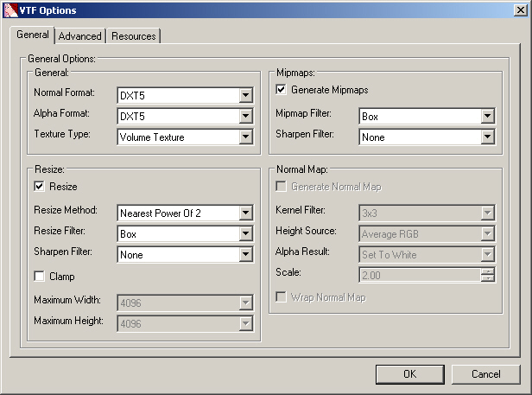
Task: Uncheck the Resize checkbox
Action: click(39, 187)
